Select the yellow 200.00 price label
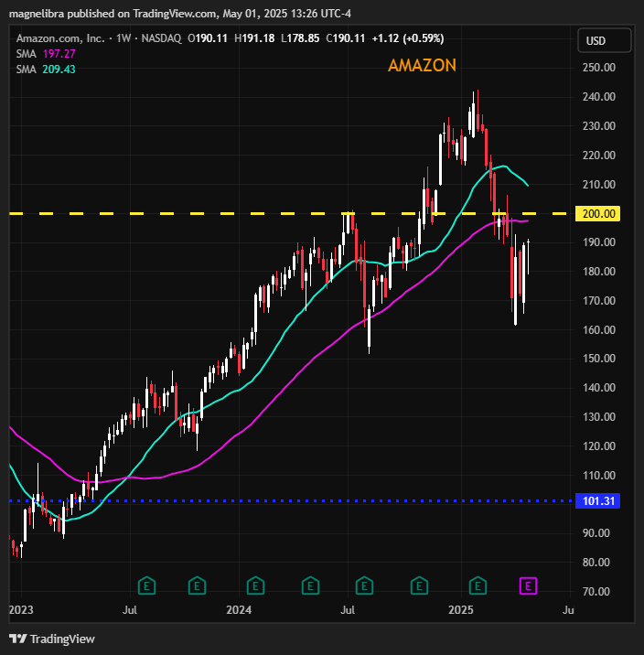This screenshot has width=644, height=655. pos(597,214)
